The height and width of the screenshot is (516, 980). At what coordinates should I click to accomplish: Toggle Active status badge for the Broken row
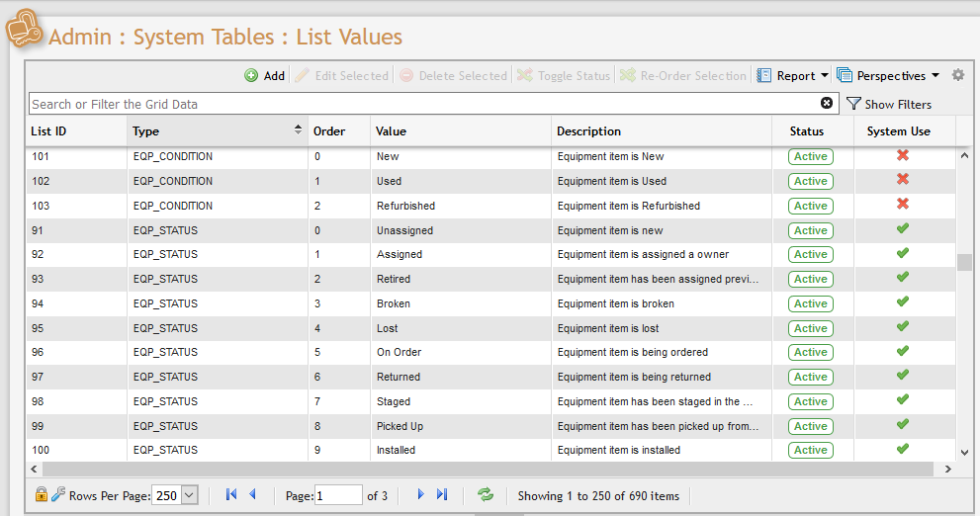[810, 304]
